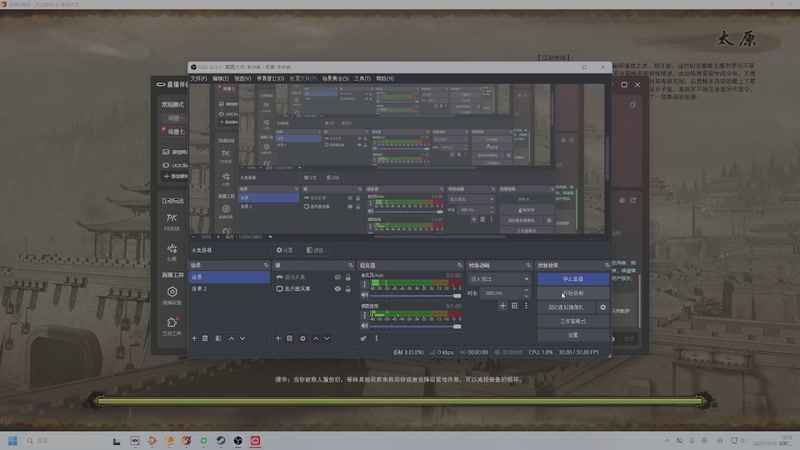Screen dimensions: 800x450
Task: Open transition properties three-dot menu
Action: (526, 306)
